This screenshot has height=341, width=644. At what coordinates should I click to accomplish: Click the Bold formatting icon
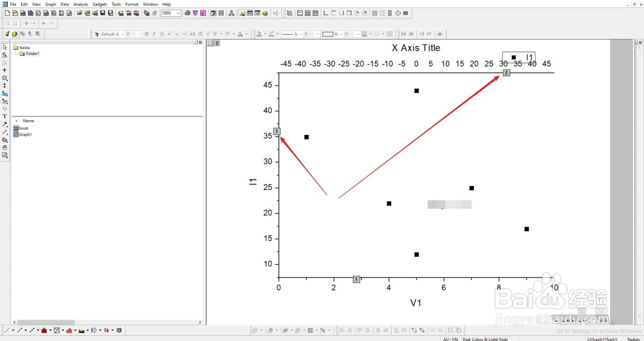[x=147, y=34]
